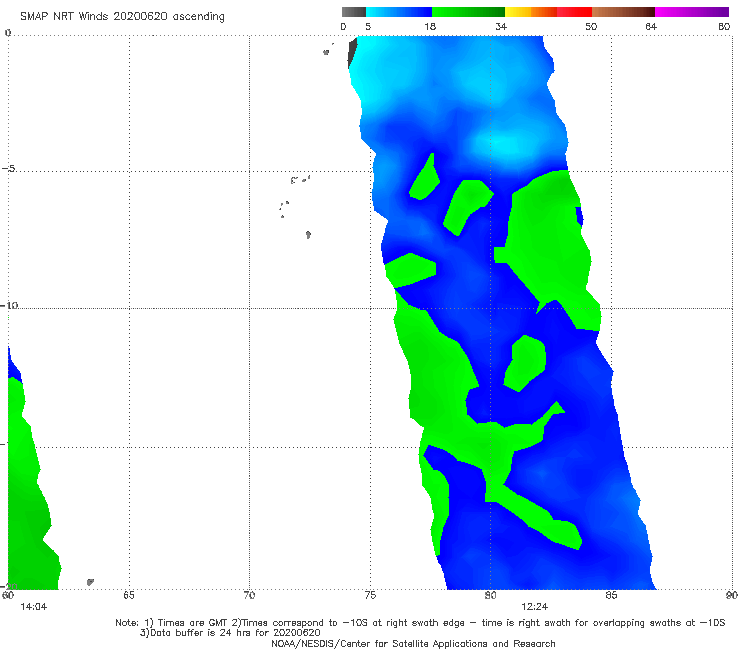Screen dimensions: 740x650
Task: Select the yellow-to-red color bar segment
Action: (x=548, y=12)
